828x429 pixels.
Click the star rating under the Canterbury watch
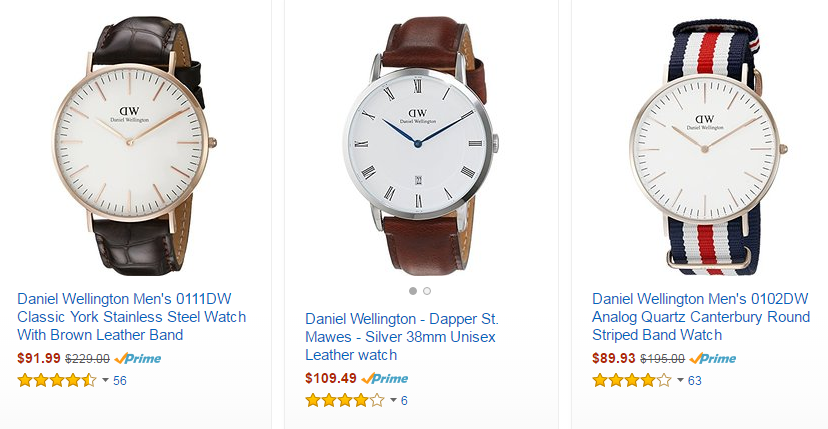(x=632, y=380)
